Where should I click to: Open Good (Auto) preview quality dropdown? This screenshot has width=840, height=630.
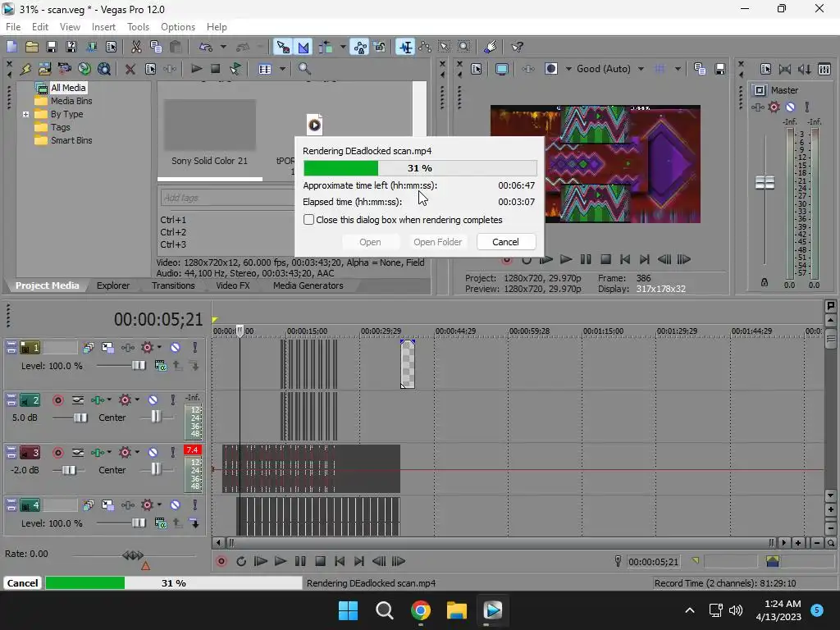click(641, 69)
